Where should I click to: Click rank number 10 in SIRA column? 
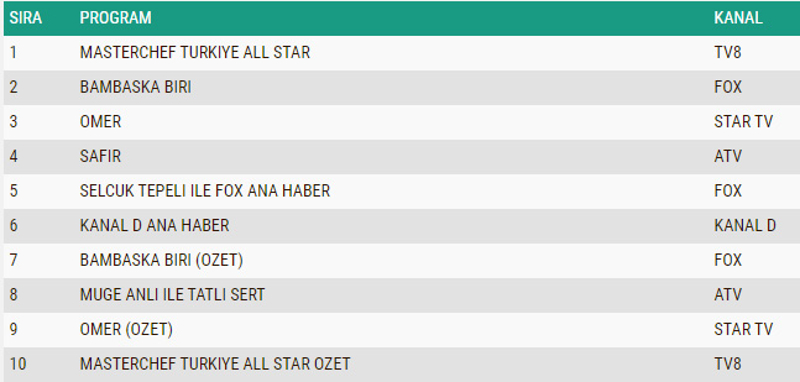[18, 364]
